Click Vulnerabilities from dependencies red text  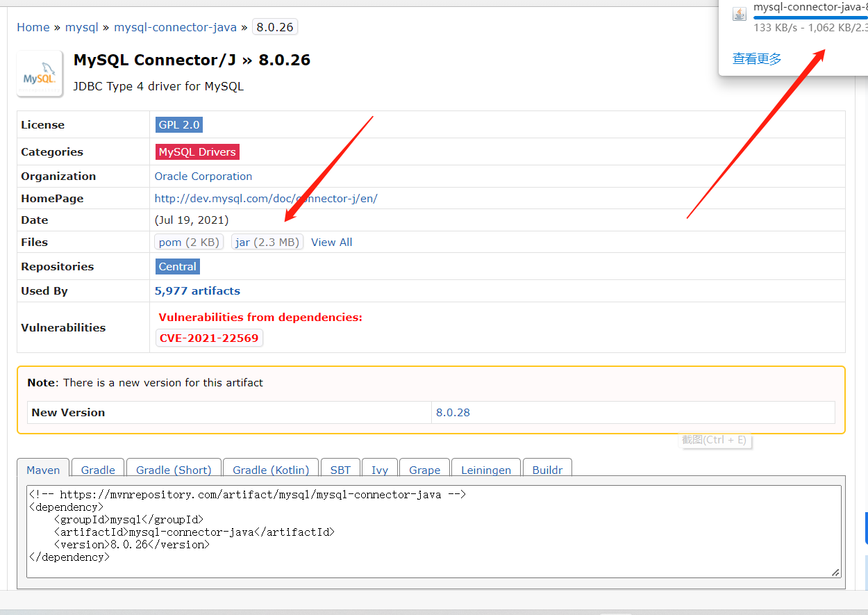click(x=260, y=318)
